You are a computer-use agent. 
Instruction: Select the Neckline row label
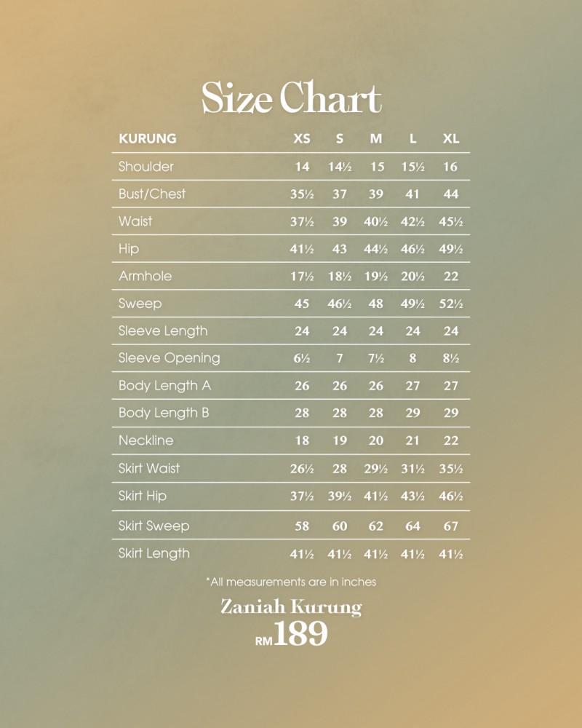145,440
